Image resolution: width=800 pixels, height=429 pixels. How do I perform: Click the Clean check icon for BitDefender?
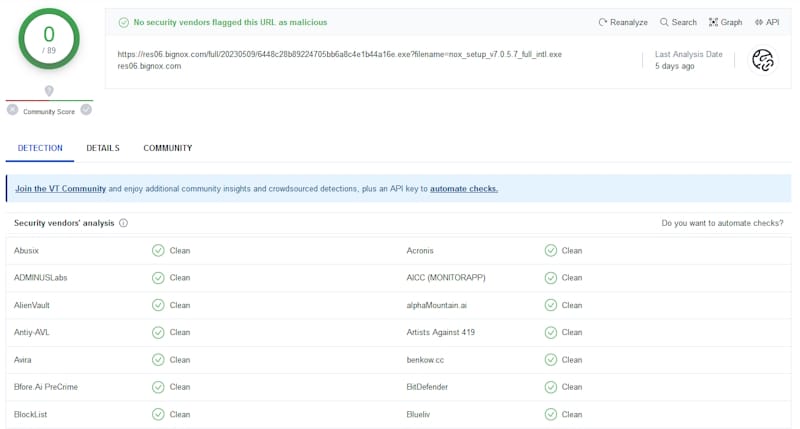click(550, 387)
